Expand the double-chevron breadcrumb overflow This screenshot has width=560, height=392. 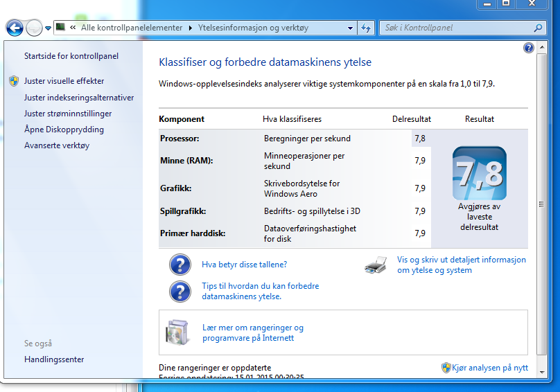[x=73, y=28]
